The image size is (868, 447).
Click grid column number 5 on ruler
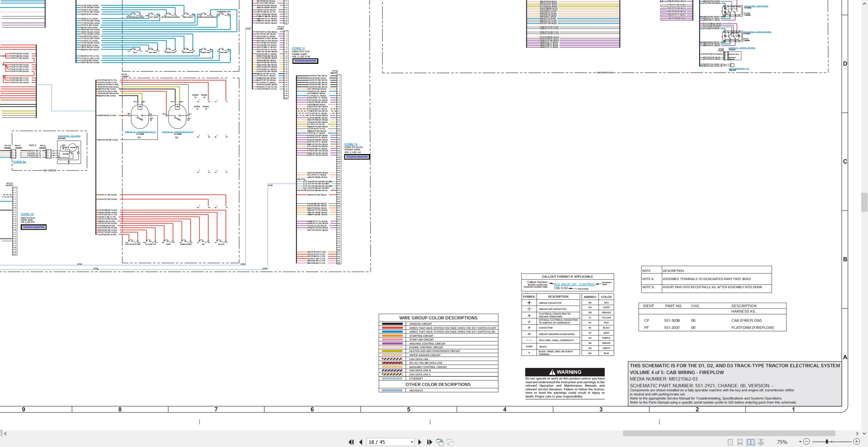pyautogui.click(x=409, y=410)
